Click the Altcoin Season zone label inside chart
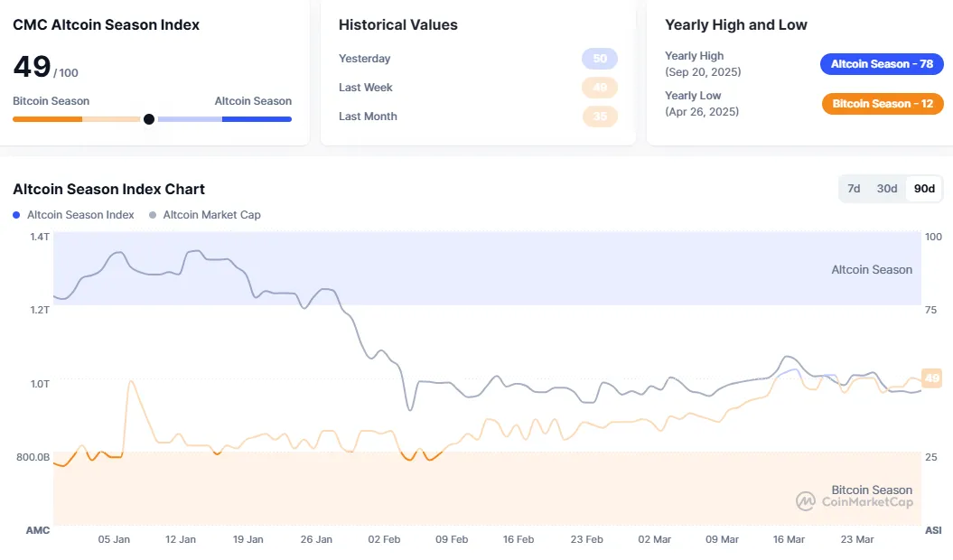 [x=871, y=269]
